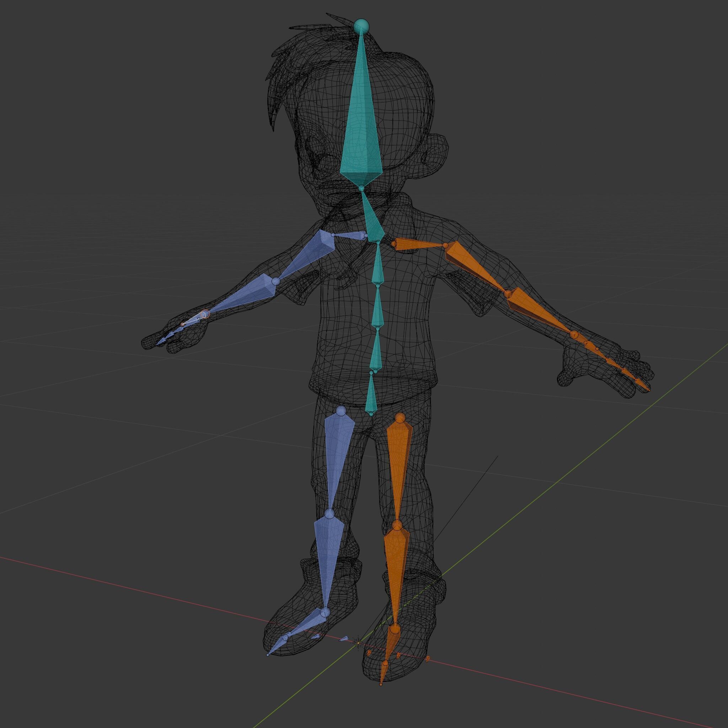Click the 3D cursor at world origin
728x728 pixels.
(x=358, y=643)
